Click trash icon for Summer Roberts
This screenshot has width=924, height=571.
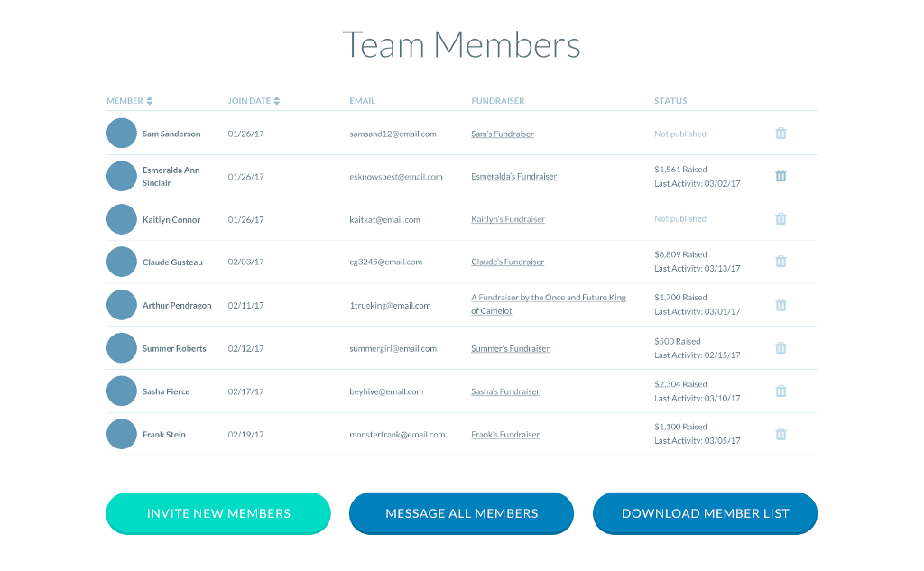click(781, 347)
